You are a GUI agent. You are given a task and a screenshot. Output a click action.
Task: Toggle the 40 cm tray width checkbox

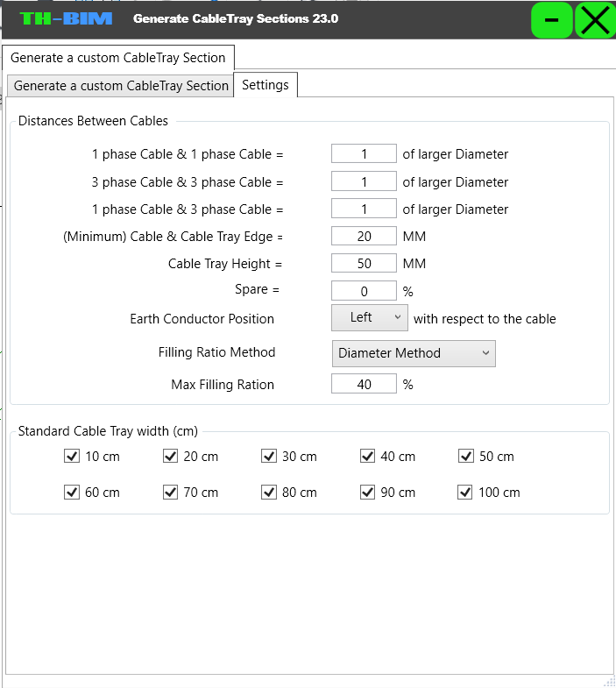[368, 456]
